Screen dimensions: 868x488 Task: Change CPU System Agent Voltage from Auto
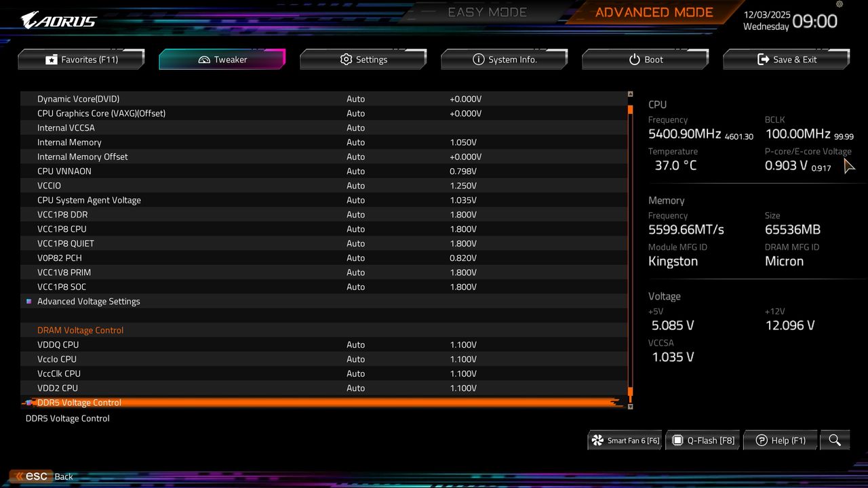pos(356,200)
